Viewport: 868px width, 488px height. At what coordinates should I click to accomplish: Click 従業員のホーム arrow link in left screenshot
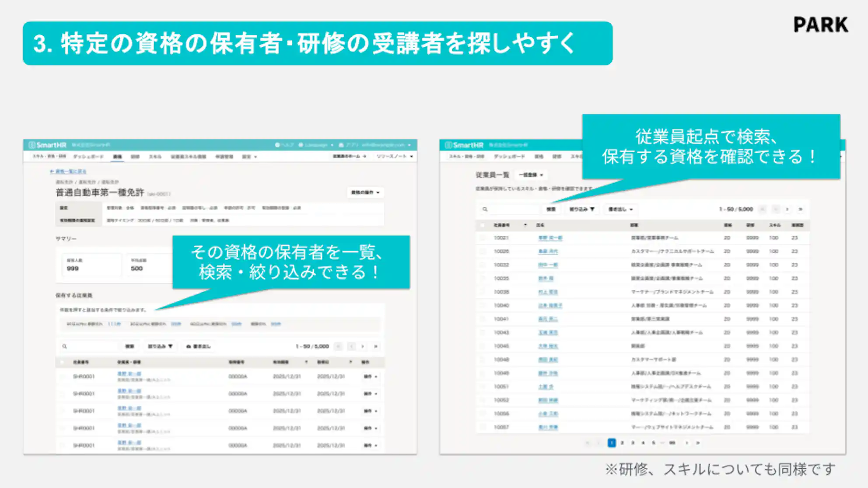pos(349,156)
